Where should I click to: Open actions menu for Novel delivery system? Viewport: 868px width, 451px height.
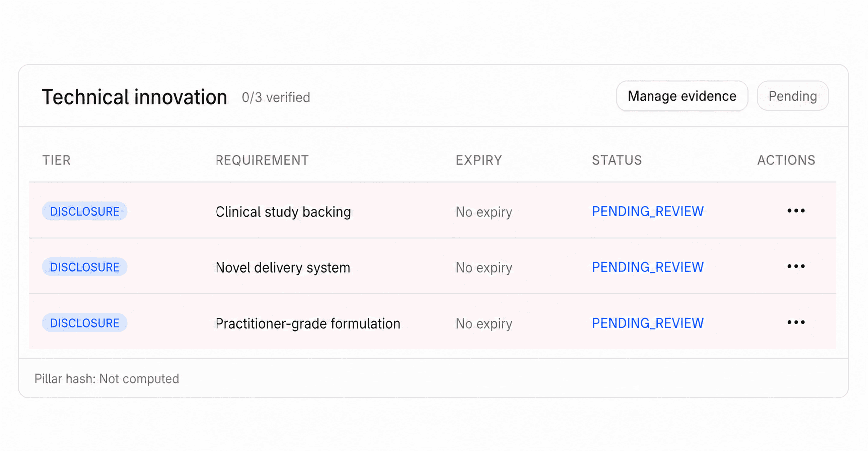coord(796,266)
